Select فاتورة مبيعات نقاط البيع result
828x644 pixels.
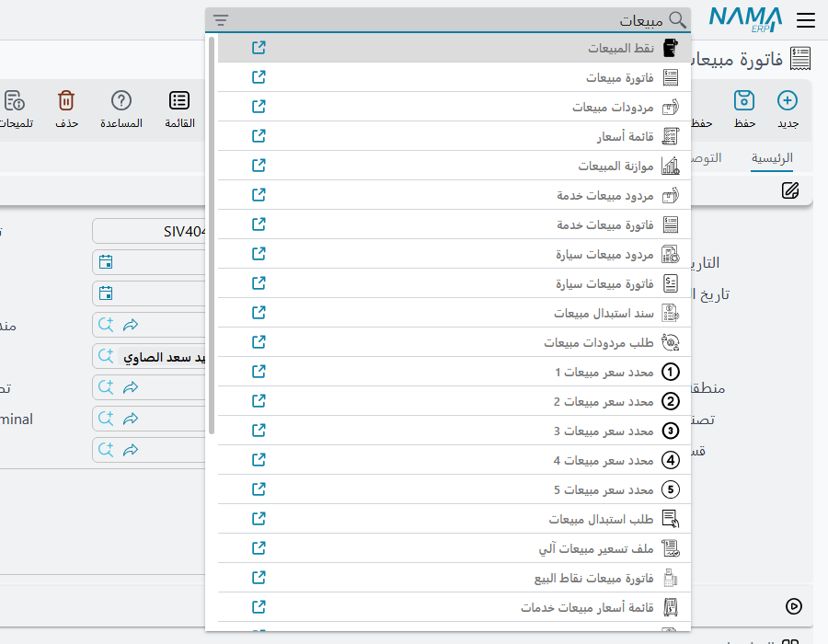pos(454,578)
